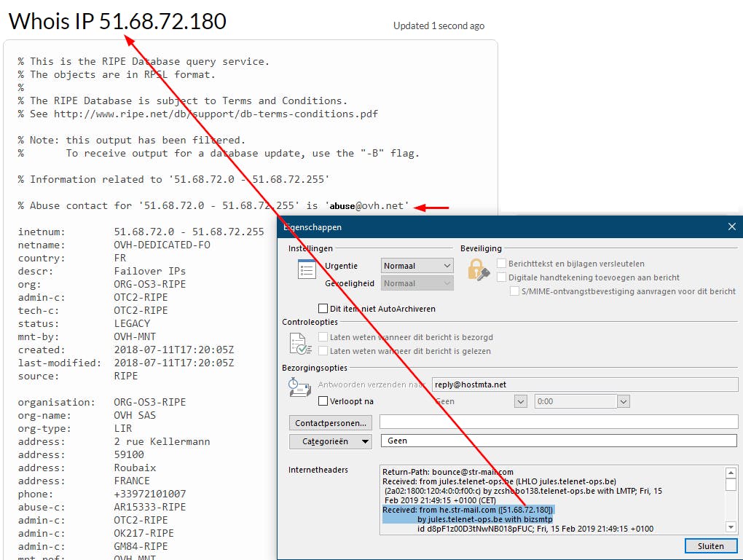Open the Urgentie dropdown set to Normaal
The width and height of the screenshot is (743, 560).
pyautogui.click(x=417, y=266)
